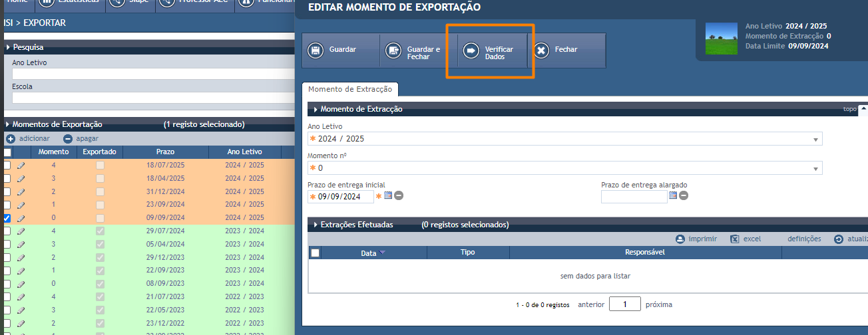This screenshot has height=335, width=868.
Task: Click the Fechar button
Action: click(567, 51)
